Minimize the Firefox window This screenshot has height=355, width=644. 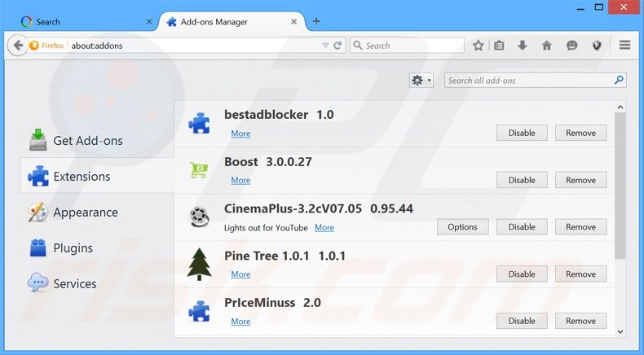[x=580, y=8]
